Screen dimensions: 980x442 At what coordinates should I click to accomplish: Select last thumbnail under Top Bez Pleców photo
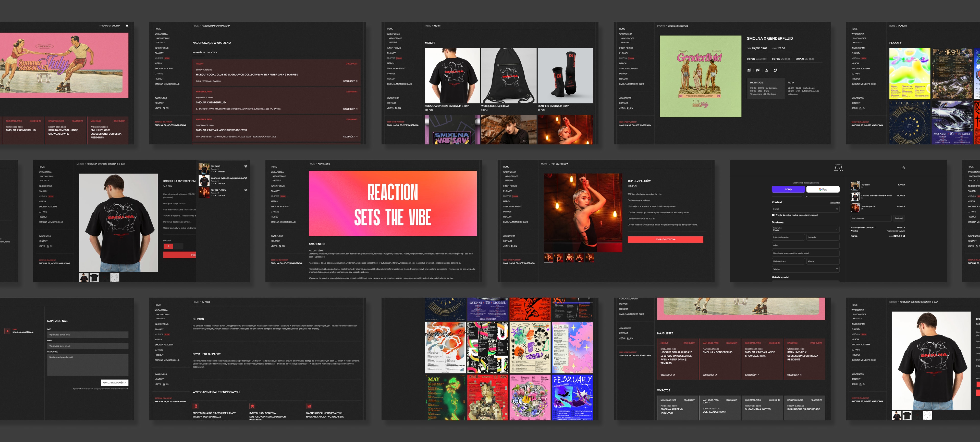[x=589, y=258]
